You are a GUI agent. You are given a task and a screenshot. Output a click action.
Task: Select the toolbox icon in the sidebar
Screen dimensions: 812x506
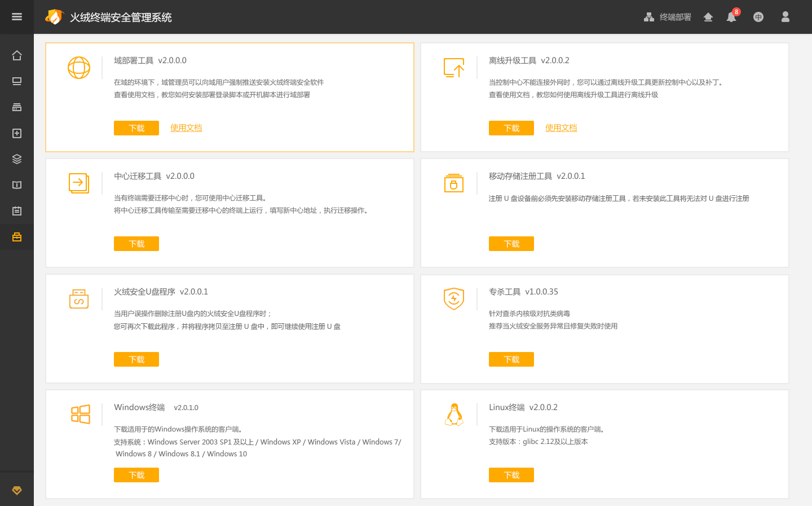coord(17,237)
